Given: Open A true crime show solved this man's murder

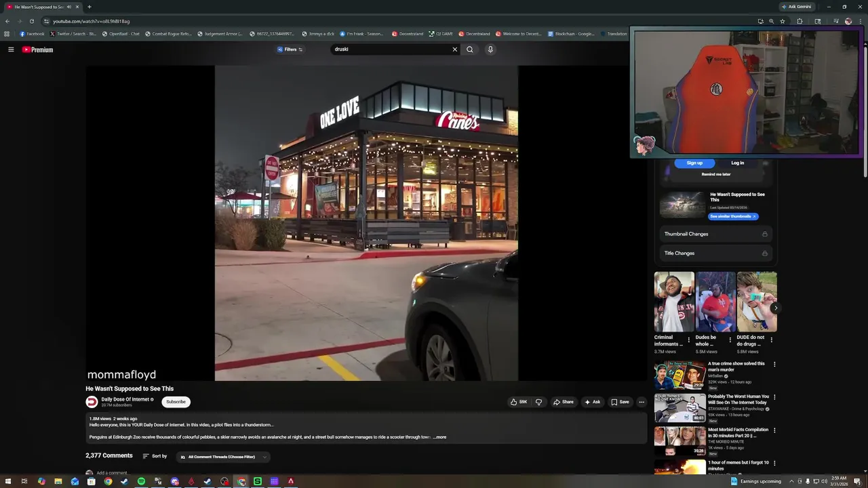Looking at the screenshot, I should coord(736,367).
